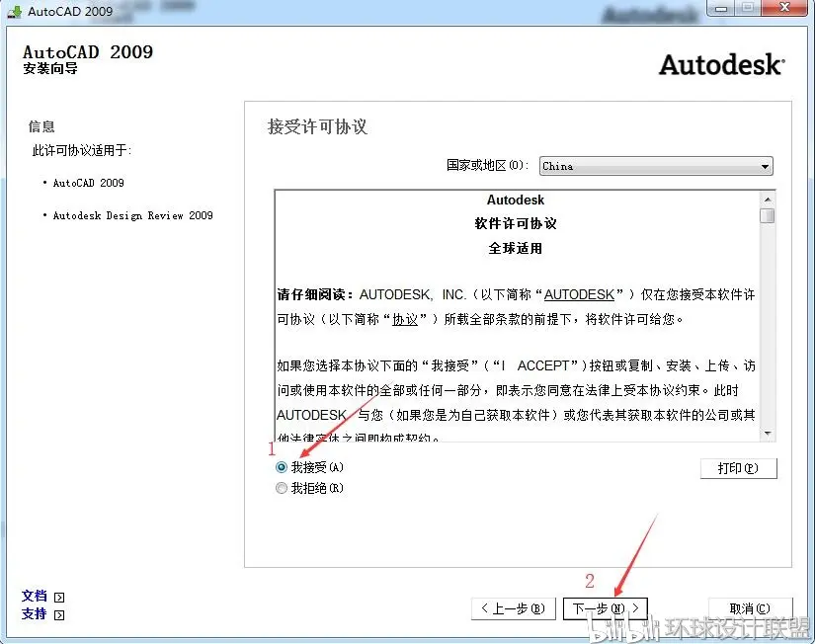Click the 上一步(B) button

(514, 608)
